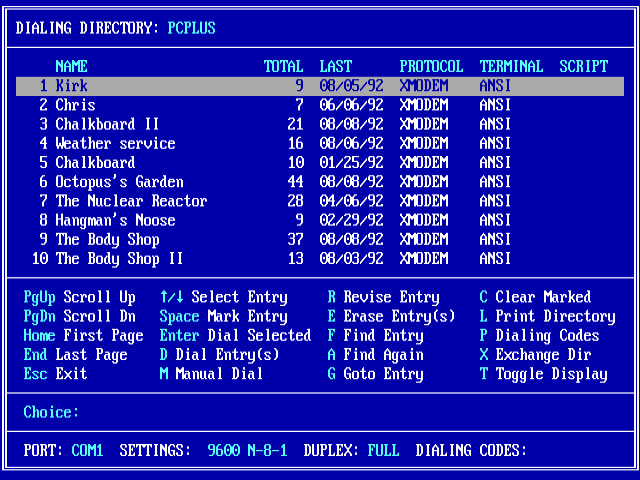Select the Kirk directory entry

click(320, 86)
